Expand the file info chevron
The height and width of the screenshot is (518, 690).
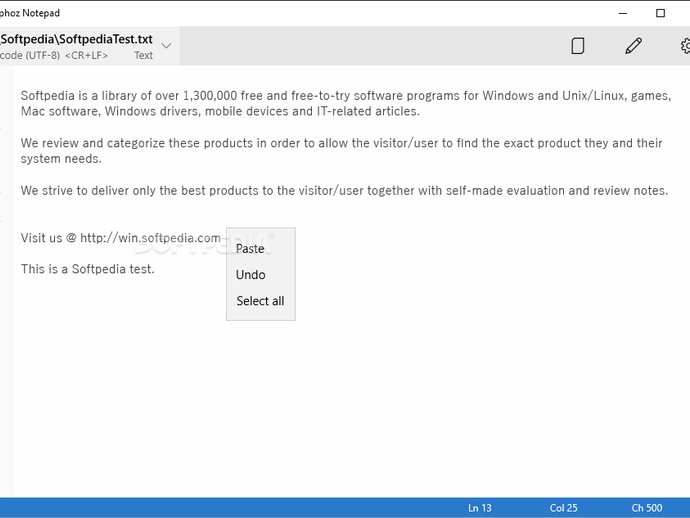pos(166,46)
